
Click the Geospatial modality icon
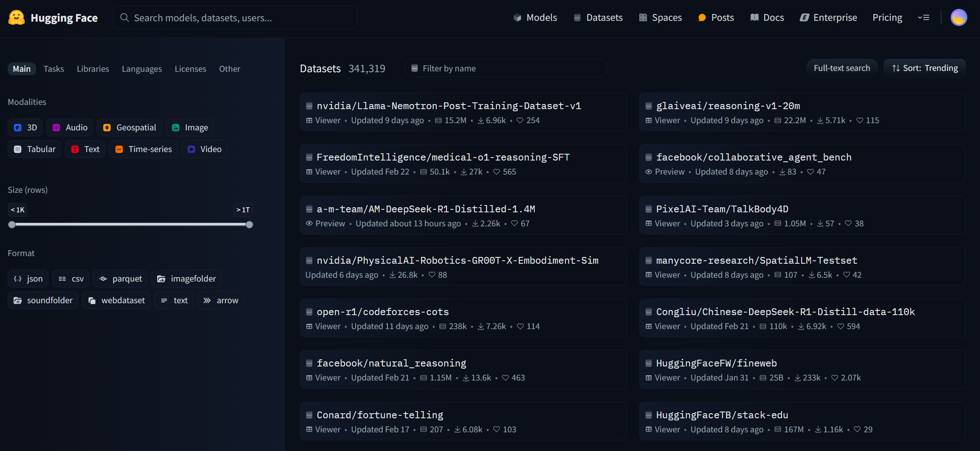[x=107, y=127]
